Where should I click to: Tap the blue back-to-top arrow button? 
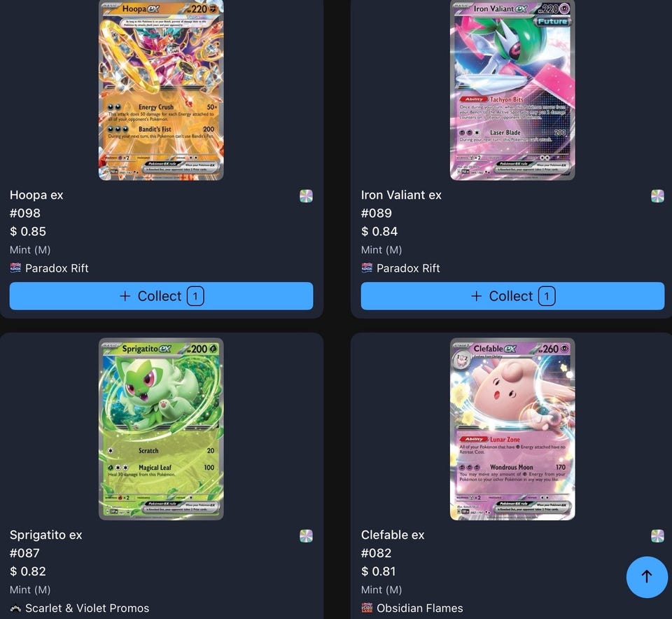[647, 577]
